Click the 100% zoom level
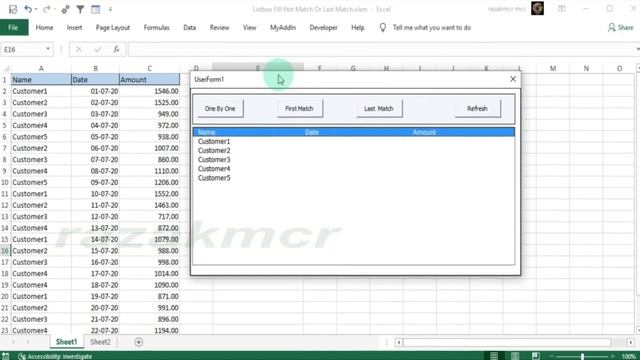 [629, 356]
